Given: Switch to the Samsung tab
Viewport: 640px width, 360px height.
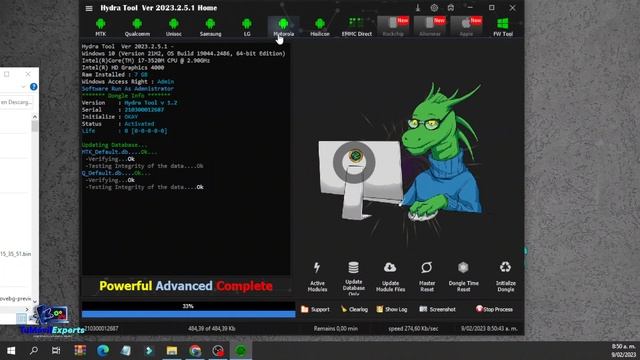Looking at the screenshot, I should [x=210, y=27].
